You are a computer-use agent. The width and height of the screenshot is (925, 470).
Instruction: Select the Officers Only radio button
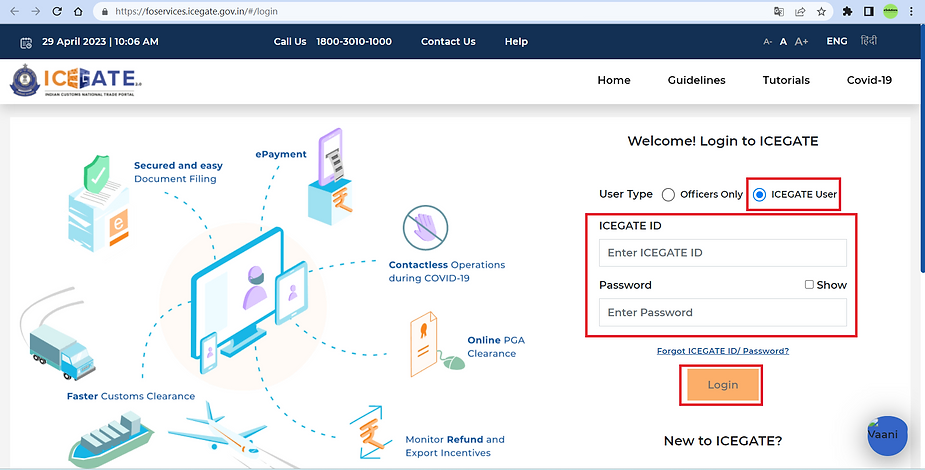pos(668,195)
